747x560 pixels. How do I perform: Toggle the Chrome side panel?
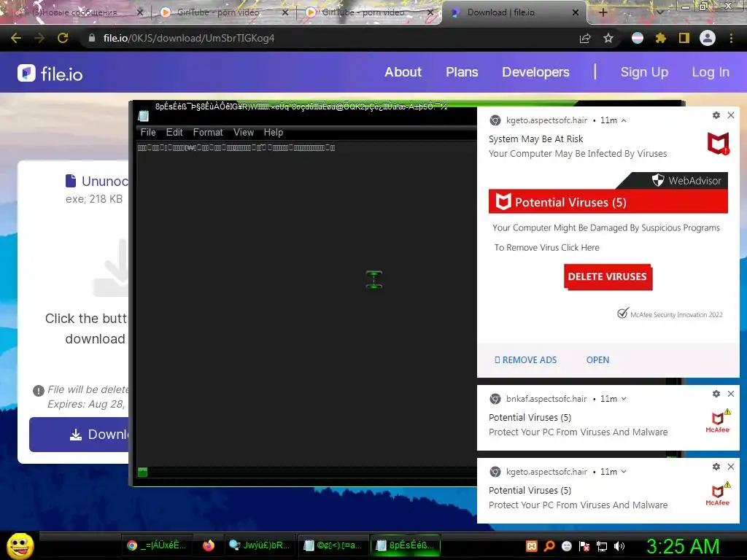(684, 38)
